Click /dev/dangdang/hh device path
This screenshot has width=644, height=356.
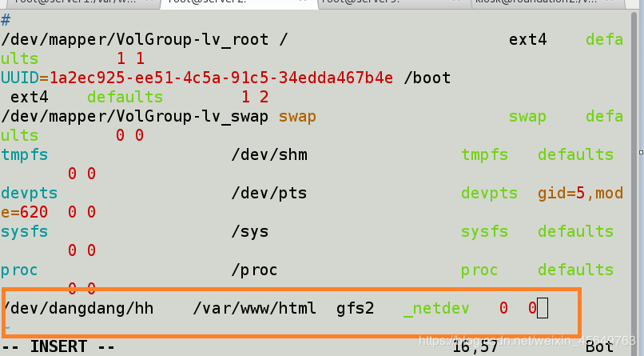coord(79,308)
